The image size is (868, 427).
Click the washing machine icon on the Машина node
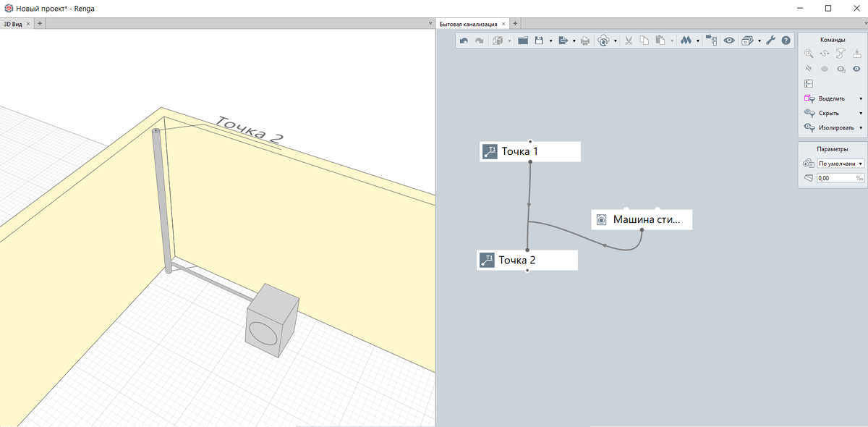tap(602, 219)
